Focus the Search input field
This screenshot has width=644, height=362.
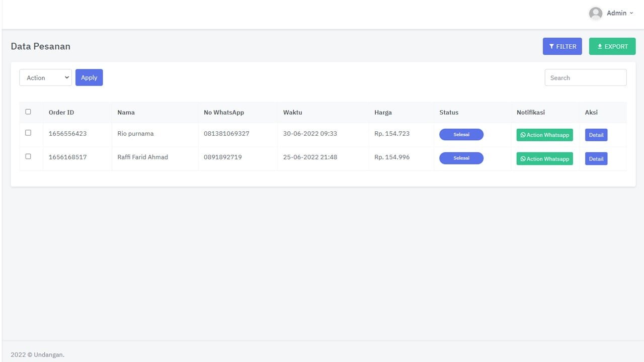point(586,78)
